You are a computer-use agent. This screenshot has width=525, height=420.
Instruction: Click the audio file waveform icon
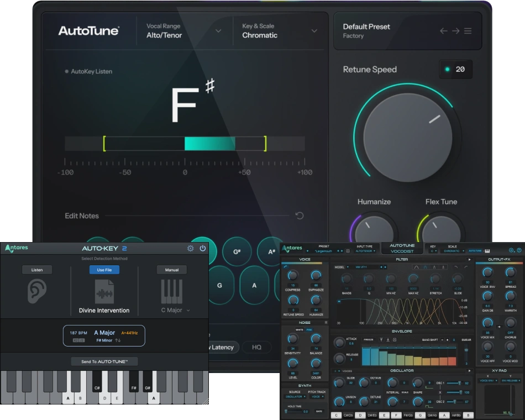point(104,291)
